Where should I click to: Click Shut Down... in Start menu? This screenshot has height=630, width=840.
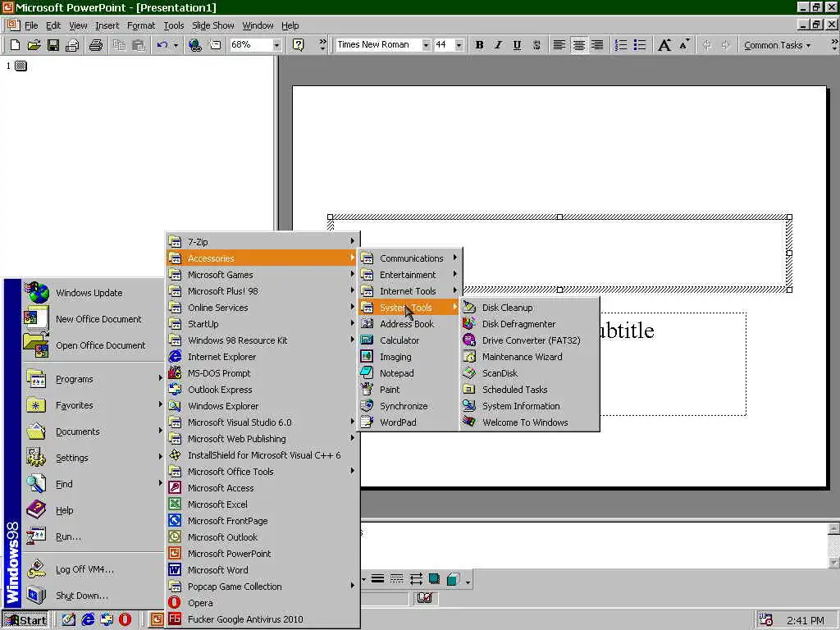(93, 596)
